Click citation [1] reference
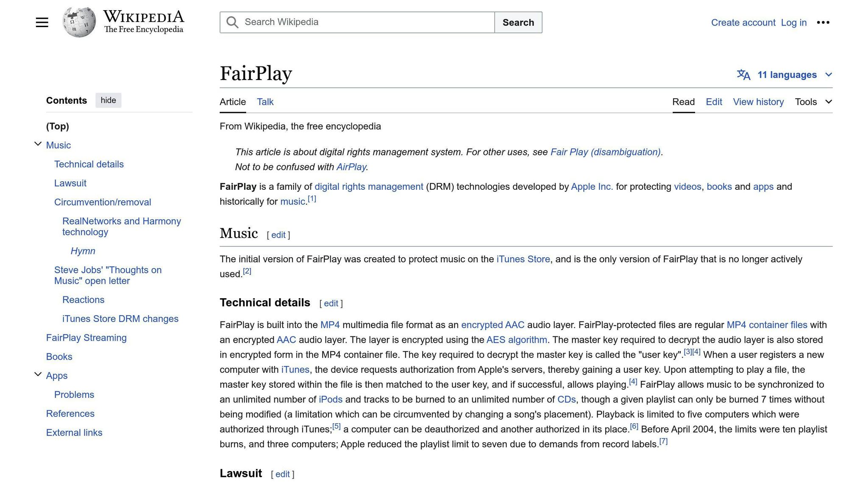The height and width of the screenshot is (488, 868). tap(312, 199)
